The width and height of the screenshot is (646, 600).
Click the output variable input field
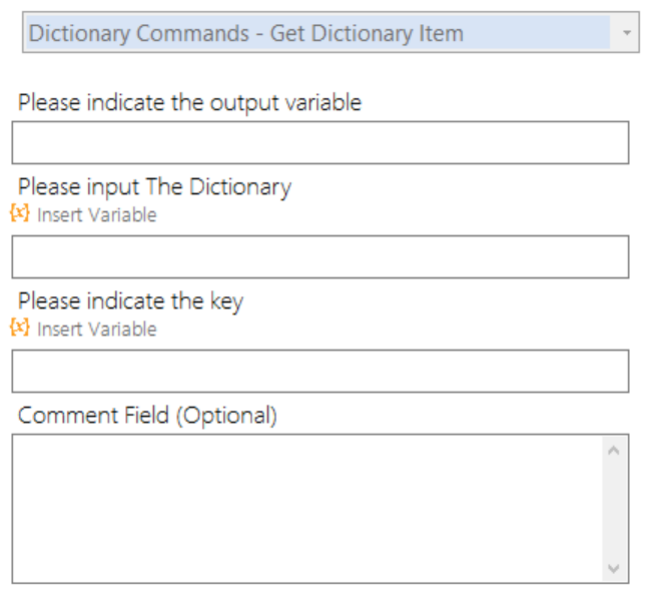tap(320, 143)
